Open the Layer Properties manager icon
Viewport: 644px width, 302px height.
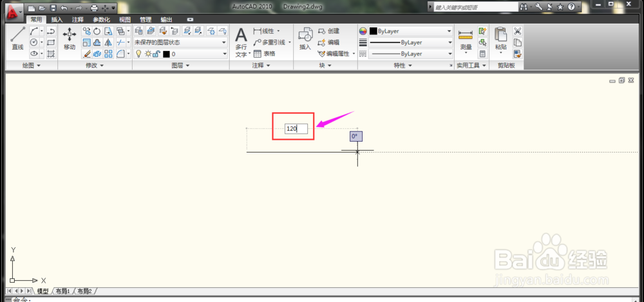pyautogui.click(x=139, y=31)
